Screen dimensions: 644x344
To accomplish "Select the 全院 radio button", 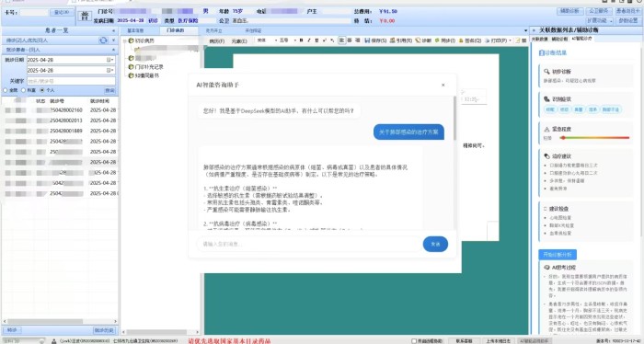I will [6, 90].
